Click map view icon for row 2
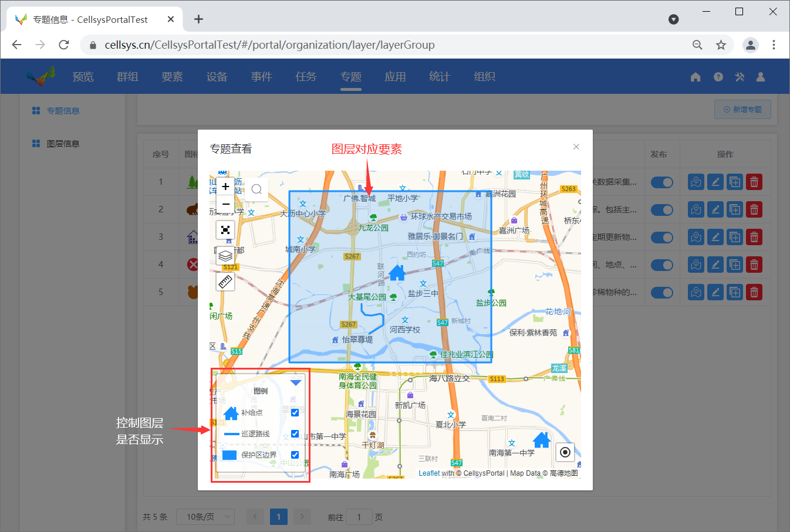This screenshot has width=790, height=532. pyautogui.click(x=696, y=209)
